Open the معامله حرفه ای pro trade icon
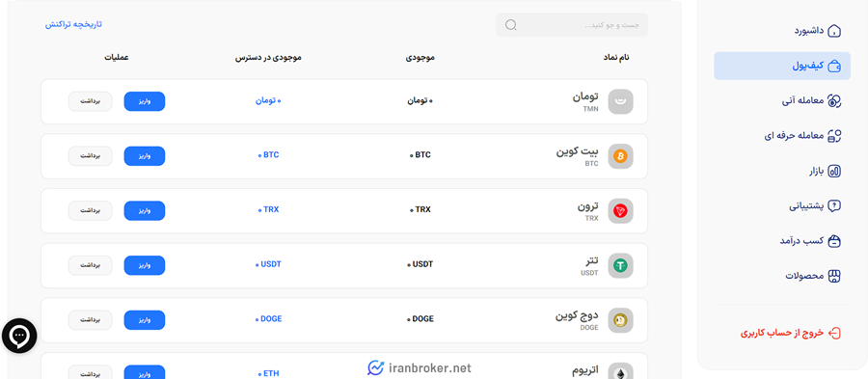Viewport: 868px width, 379px height. (x=833, y=136)
